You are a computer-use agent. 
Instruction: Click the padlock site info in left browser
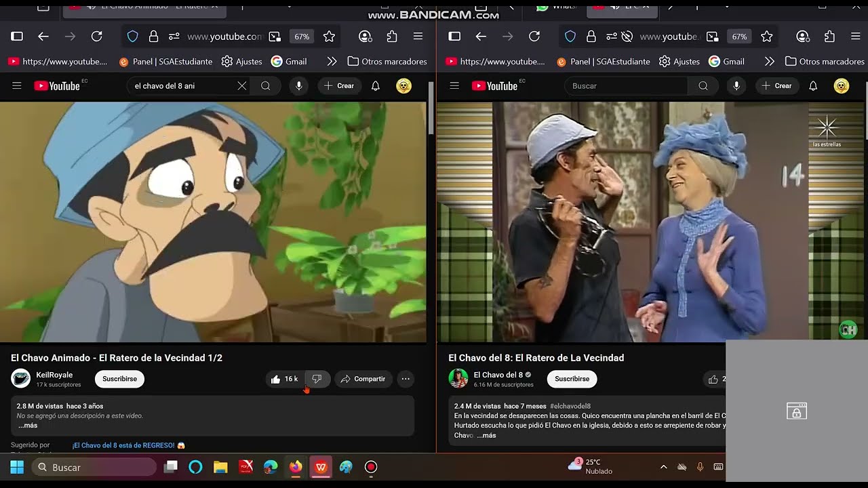point(154,37)
